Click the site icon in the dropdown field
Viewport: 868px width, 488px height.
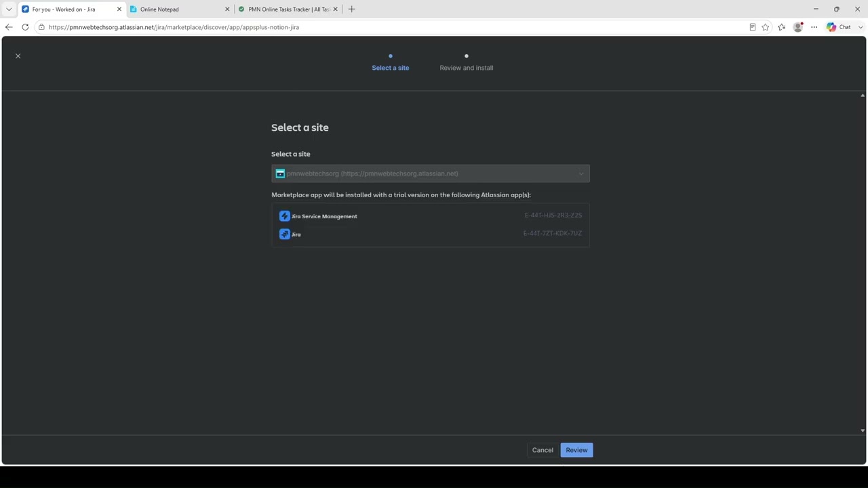[x=280, y=174]
